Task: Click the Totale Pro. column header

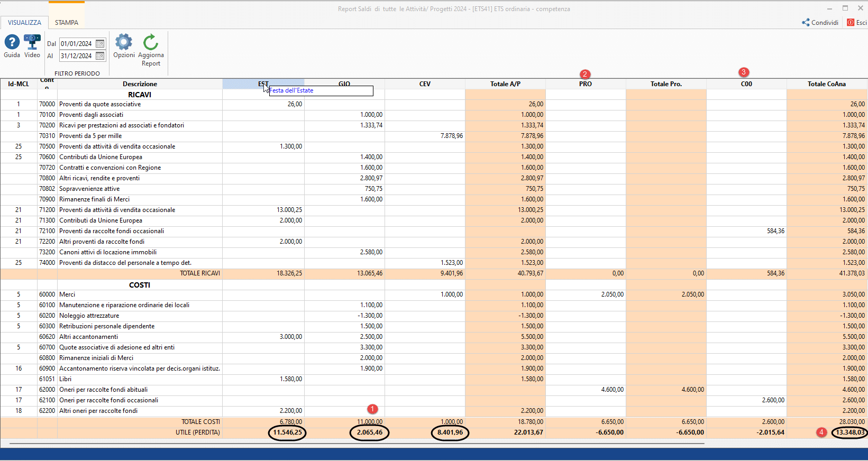Action: [666, 84]
